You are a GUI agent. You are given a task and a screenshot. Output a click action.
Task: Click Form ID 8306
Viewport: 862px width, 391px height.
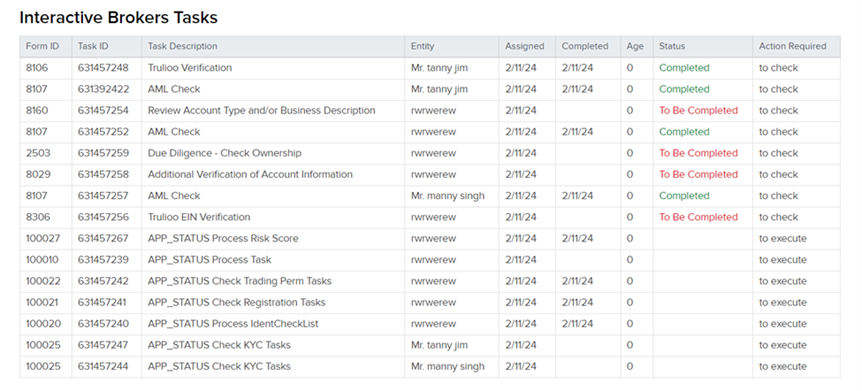[x=37, y=217]
